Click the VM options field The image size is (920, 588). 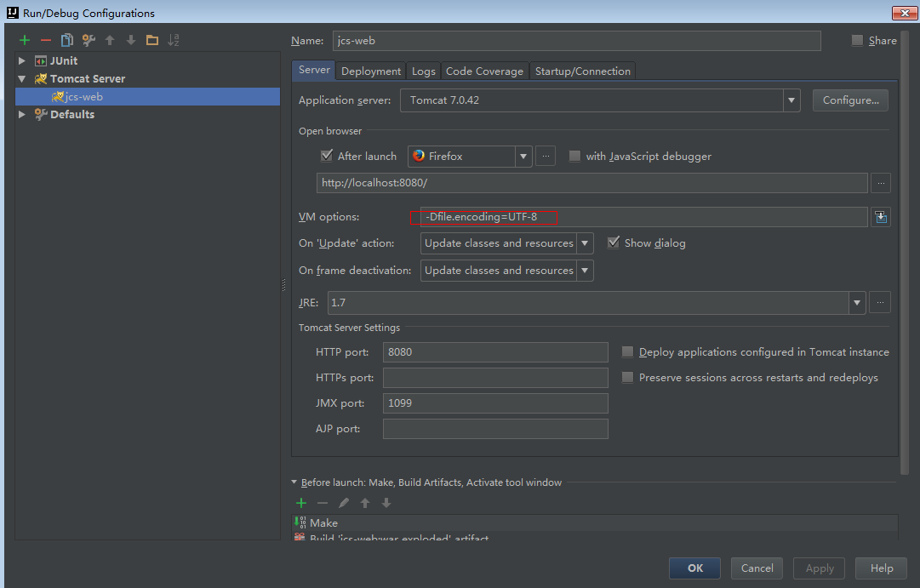coord(643,217)
